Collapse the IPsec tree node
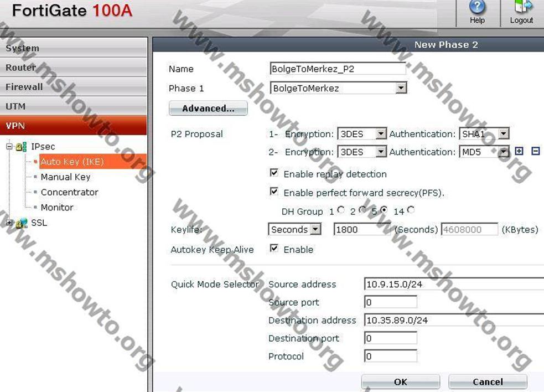Image resolution: width=544 pixels, height=392 pixels. 9,147
